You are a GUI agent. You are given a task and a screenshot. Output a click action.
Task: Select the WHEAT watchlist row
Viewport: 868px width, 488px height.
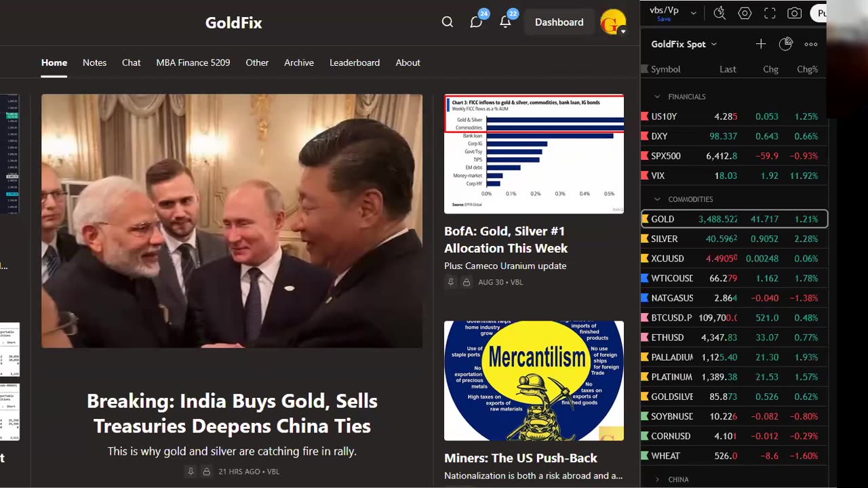(x=734, y=455)
